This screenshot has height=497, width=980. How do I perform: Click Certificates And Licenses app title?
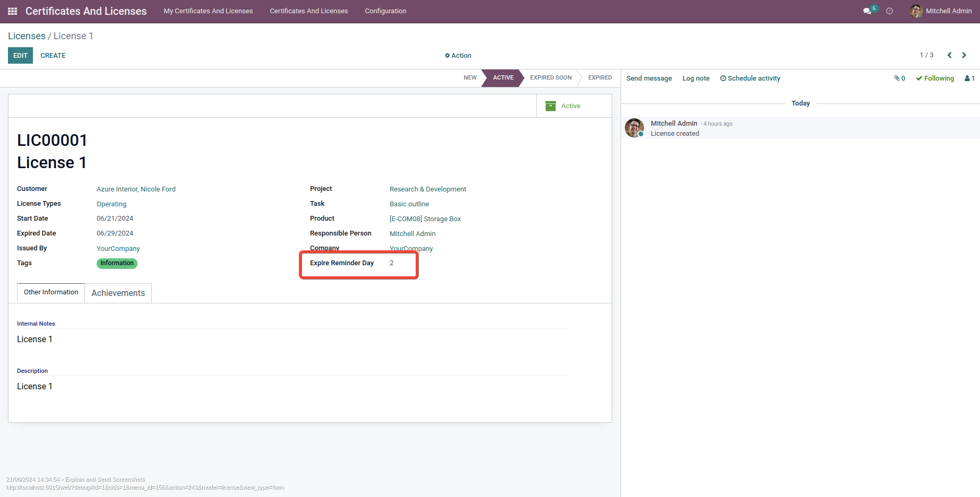coord(86,11)
